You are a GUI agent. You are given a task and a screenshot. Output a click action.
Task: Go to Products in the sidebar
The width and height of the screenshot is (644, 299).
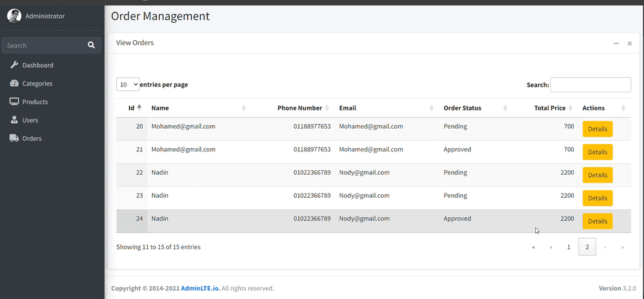coord(35,102)
